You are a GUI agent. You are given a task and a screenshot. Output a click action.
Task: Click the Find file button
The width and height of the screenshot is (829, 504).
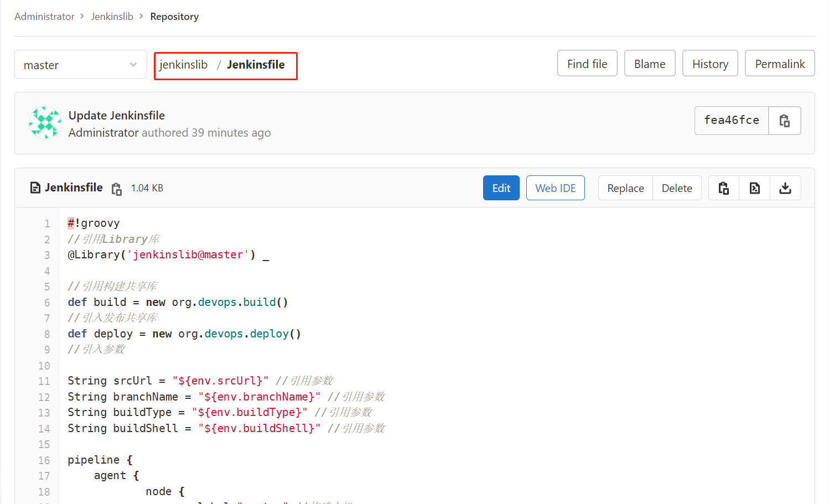587,64
